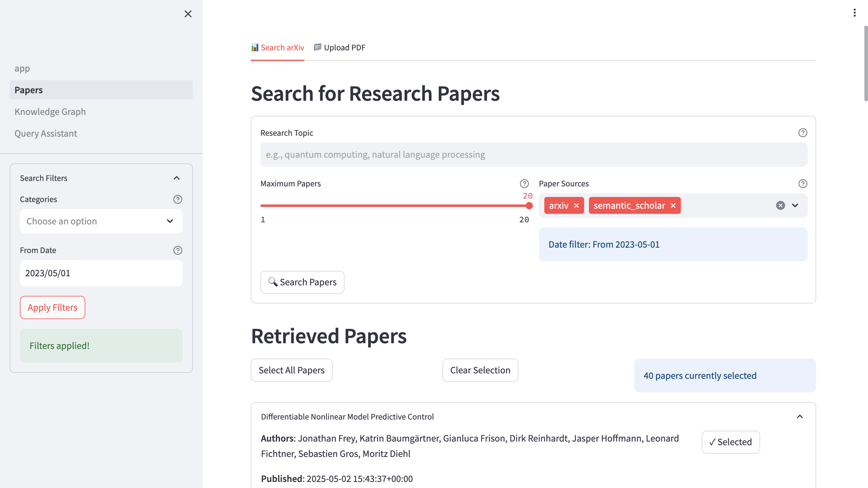Open the Knowledge Graph page

point(101,112)
